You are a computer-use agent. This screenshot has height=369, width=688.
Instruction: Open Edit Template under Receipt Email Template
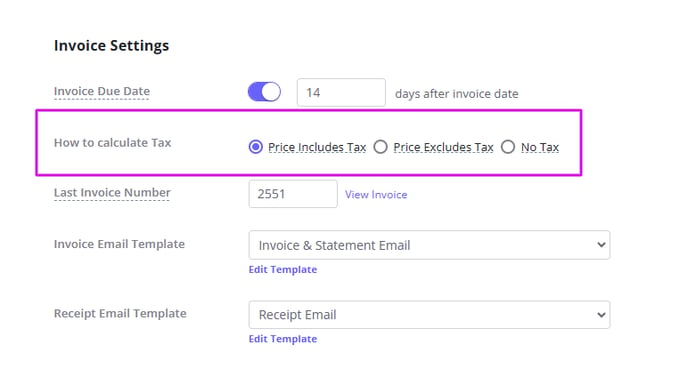[x=283, y=339]
